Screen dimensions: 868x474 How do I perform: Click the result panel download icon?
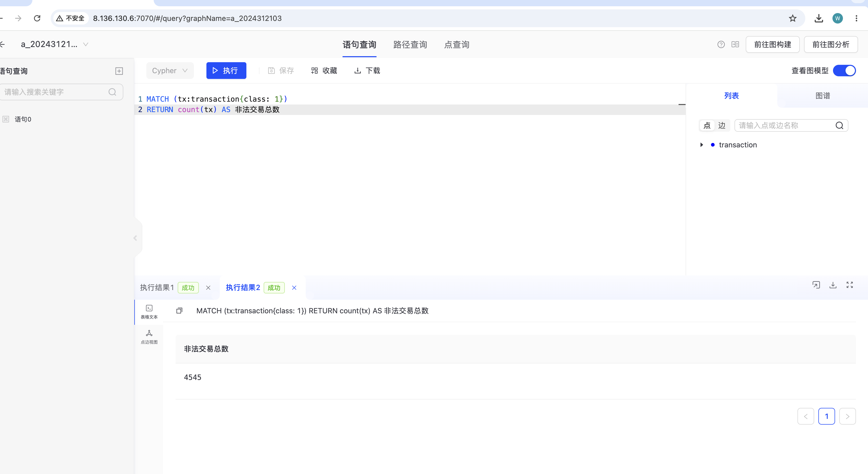833,285
